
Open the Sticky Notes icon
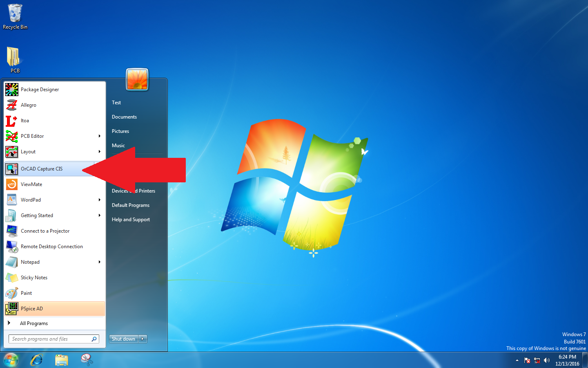[12, 278]
